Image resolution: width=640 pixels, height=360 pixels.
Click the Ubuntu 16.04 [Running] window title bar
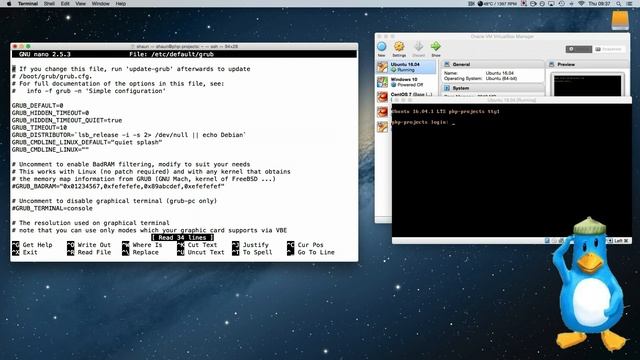tap(511, 100)
